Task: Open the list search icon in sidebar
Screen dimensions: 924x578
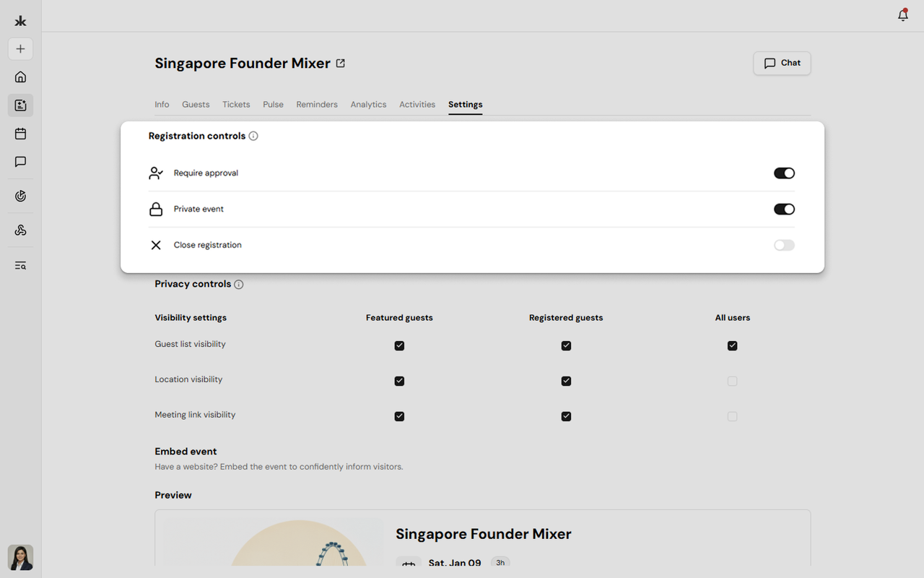Action: 20,265
